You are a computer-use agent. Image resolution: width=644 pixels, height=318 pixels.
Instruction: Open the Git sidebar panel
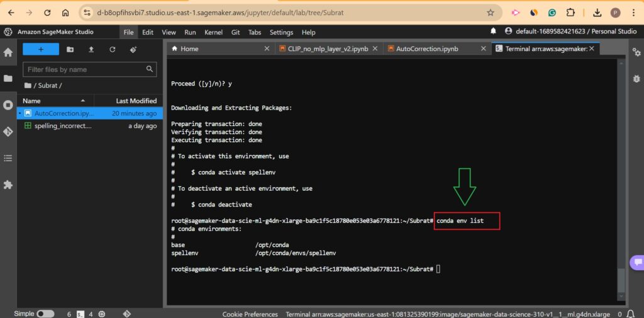8,132
